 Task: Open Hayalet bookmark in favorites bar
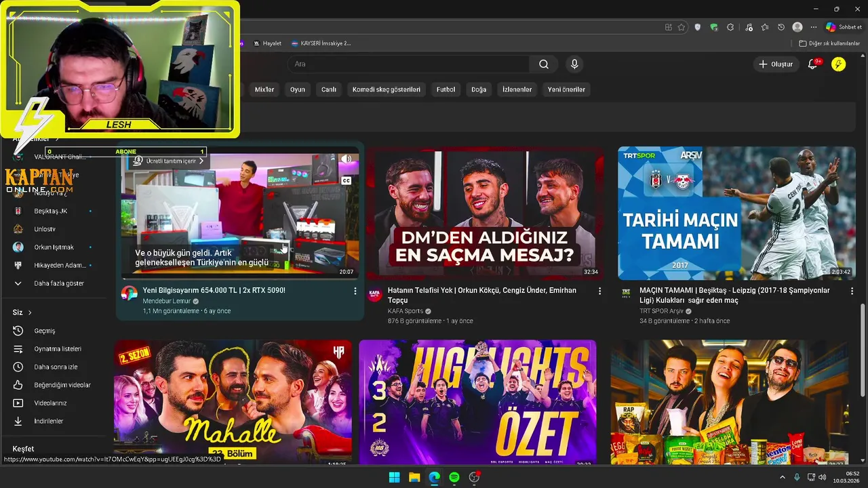[x=267, y=43]
